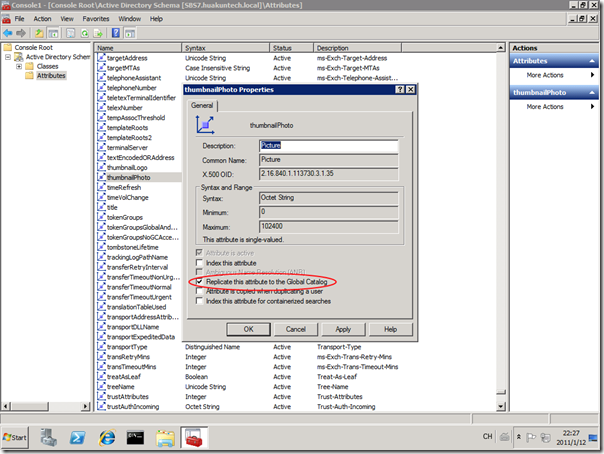The image size is (604, 454).
Task: Uncheck Replicate this attribute to the Global Catalog
Action: (x=199, y=281)
